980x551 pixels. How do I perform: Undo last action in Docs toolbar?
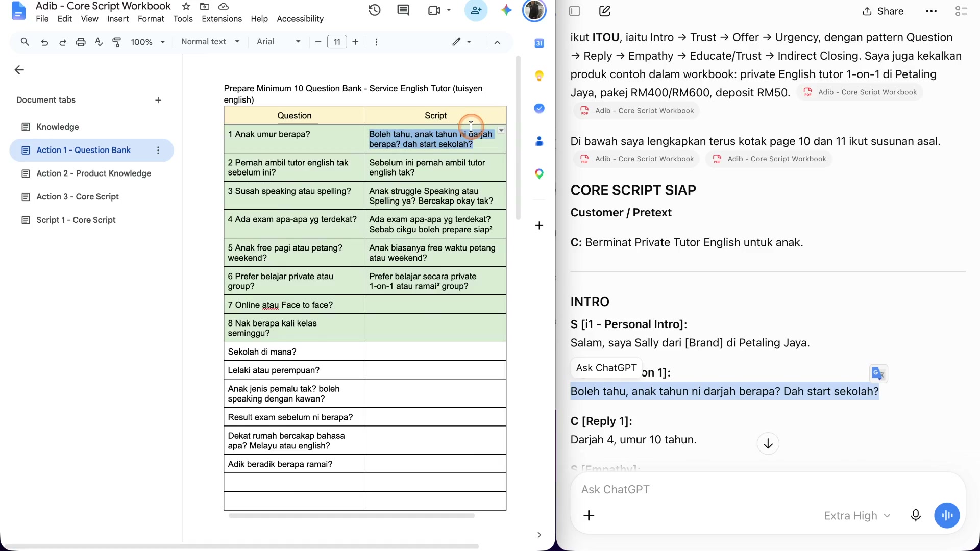(44, 42)
